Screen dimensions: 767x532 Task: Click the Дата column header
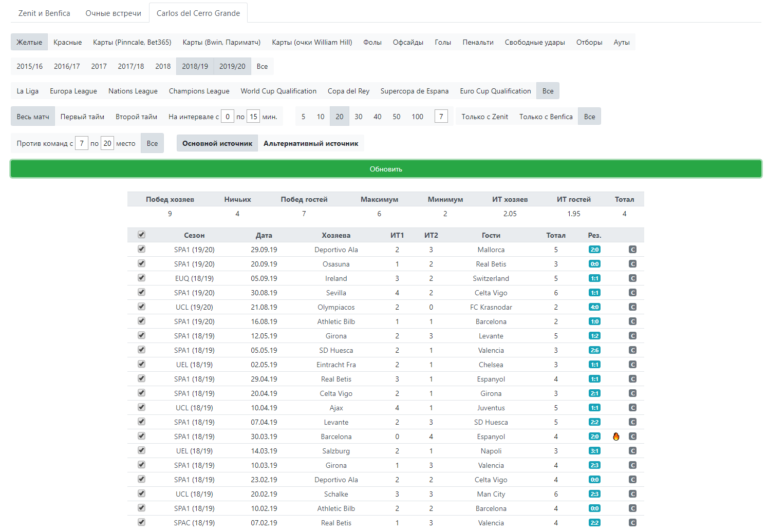click(x=264, y=235)
